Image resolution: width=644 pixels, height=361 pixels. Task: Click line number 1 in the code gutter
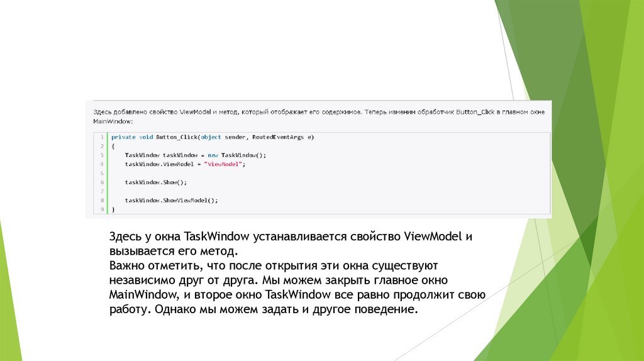pyautogui.click(x=102, y=137)
